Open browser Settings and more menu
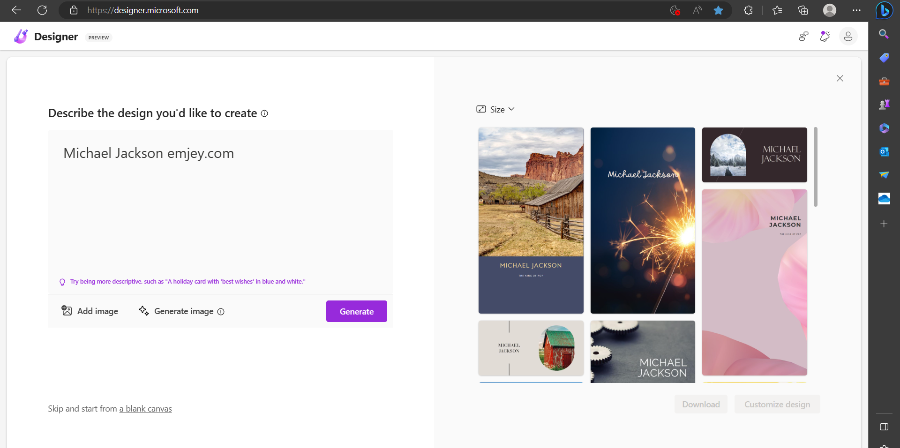 tap(856, 10)
